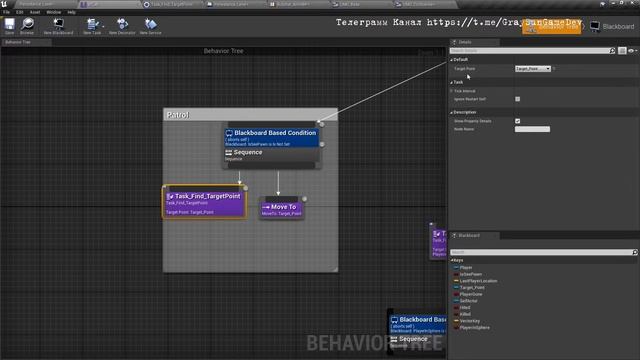Screen dimensions: 640x360
Task: Collapse the Description section in Details
Action: pos(451,112)
